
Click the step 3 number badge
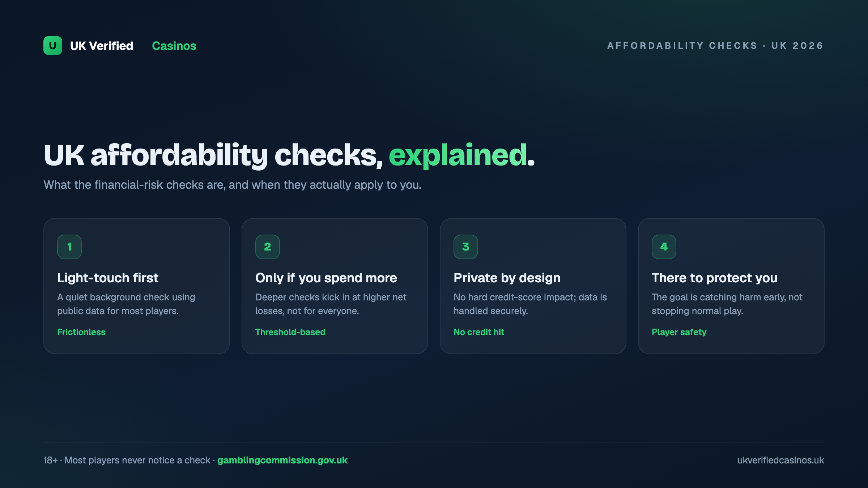coord(466,247)
